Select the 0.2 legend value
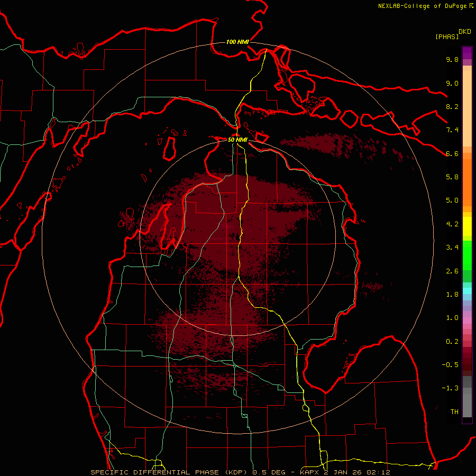The height and width of the screenshot is (476, 476). coord(452,342)
